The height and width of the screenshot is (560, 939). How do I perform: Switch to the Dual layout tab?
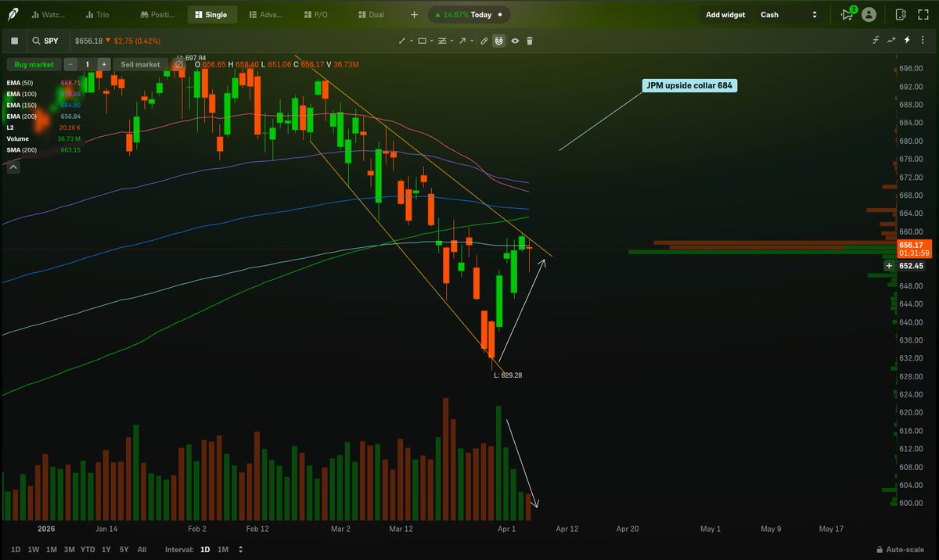[372, 14]
